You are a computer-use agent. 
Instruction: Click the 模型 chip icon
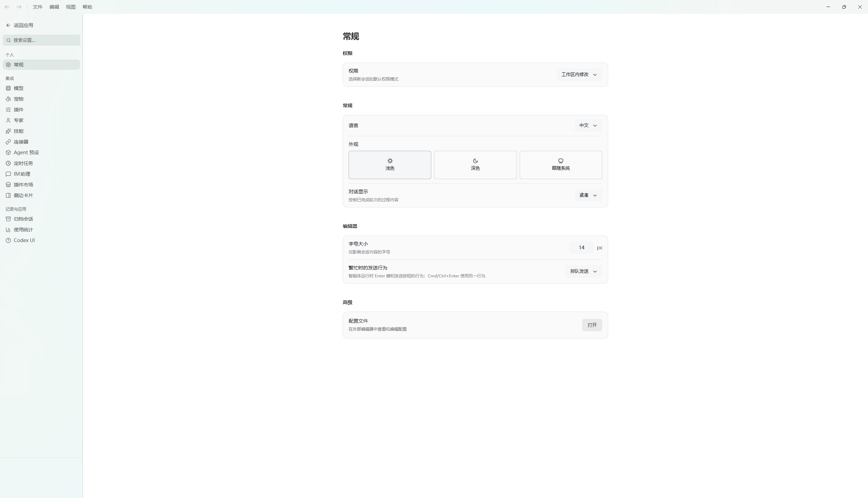tap(8, 88)
